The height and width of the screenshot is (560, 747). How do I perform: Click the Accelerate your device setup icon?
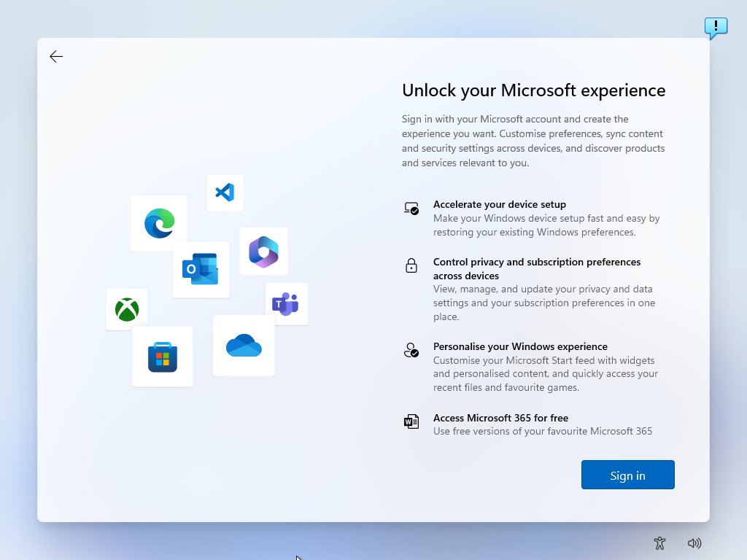[x=411, y=209]
